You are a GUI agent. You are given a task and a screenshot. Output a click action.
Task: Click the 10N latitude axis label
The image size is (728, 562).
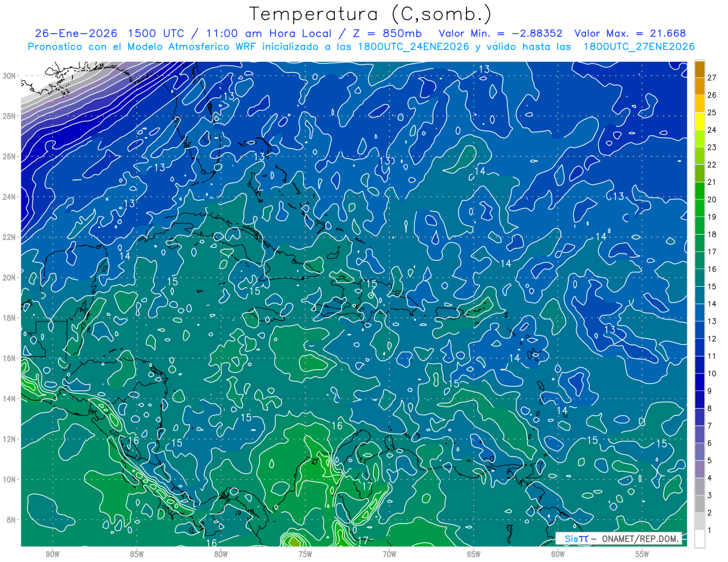(x=9, y=480)
